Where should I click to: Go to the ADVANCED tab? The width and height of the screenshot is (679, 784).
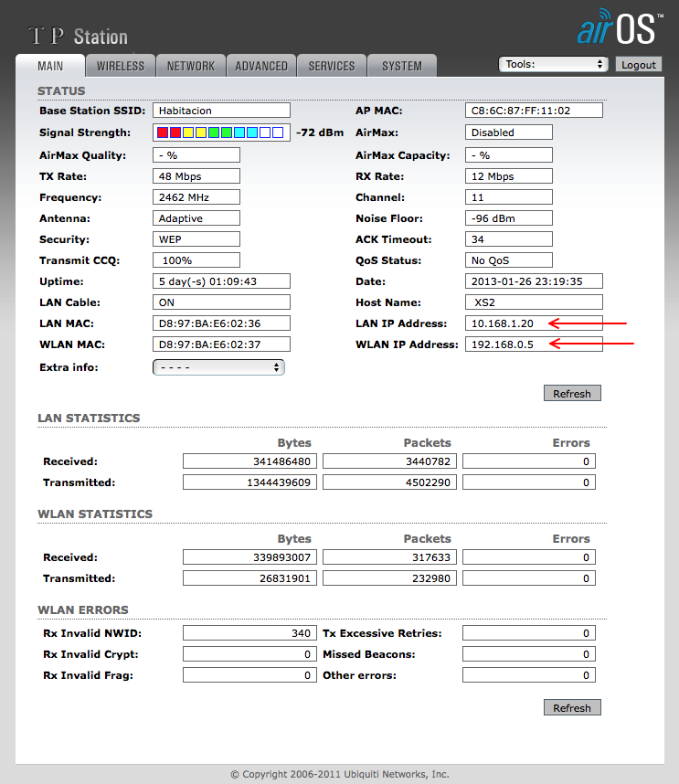click(x=261, y=66)
